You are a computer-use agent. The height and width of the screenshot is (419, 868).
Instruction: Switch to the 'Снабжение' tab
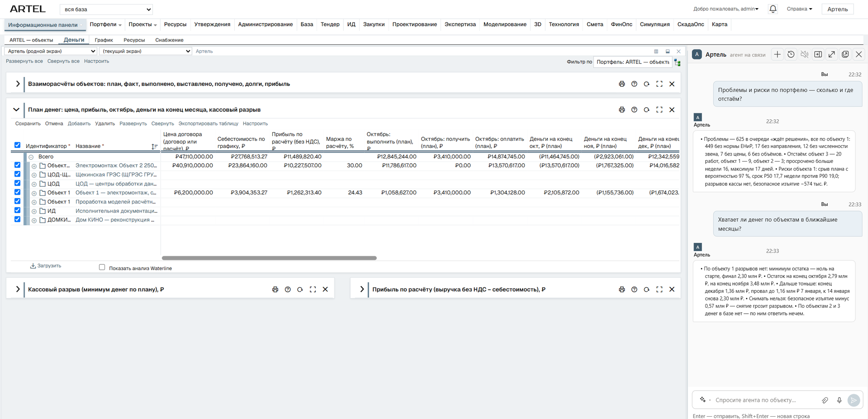[169, 40]
